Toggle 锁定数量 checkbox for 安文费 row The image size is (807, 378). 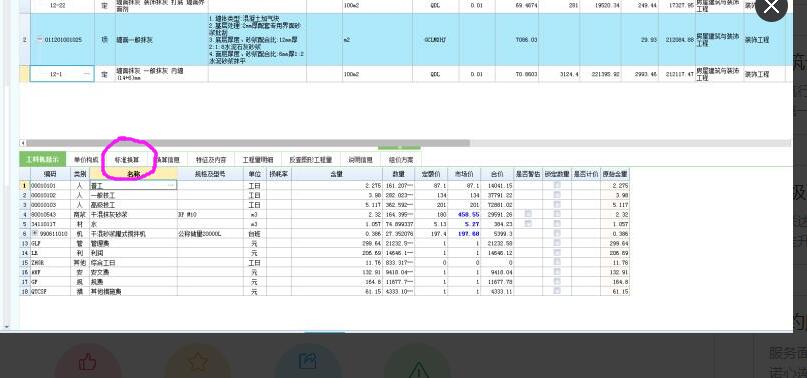point(557,271)
